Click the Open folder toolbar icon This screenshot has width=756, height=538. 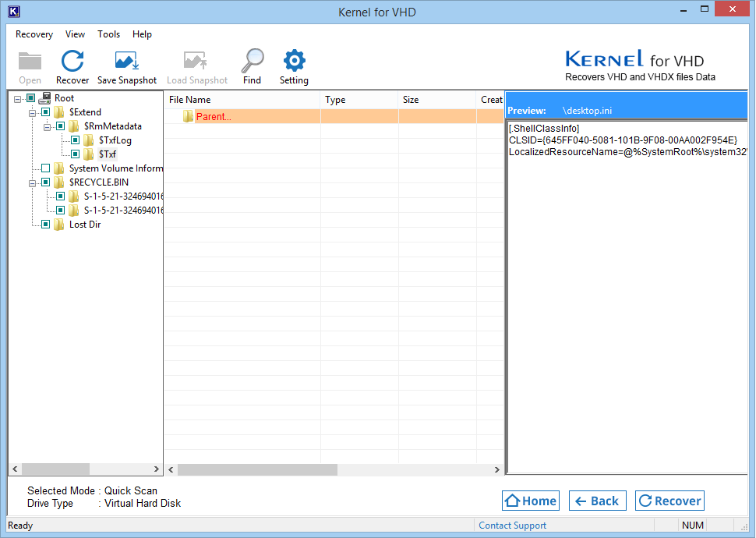[30, 62]
